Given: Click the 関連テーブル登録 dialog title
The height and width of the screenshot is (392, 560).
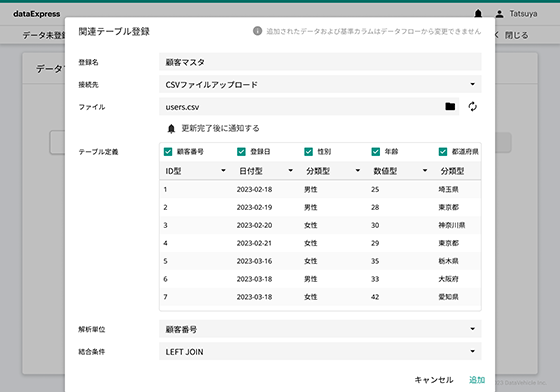Looking at the screenshot, I should click(114, 31).
